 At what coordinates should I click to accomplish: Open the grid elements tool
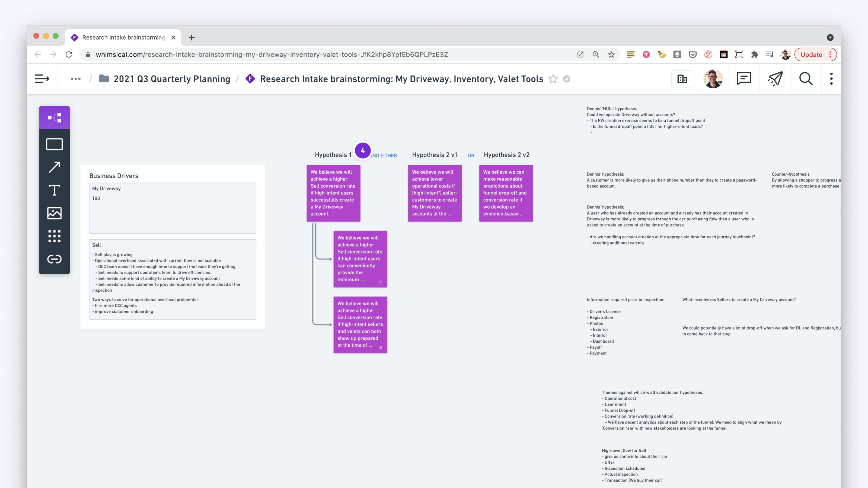click(54, 236)
